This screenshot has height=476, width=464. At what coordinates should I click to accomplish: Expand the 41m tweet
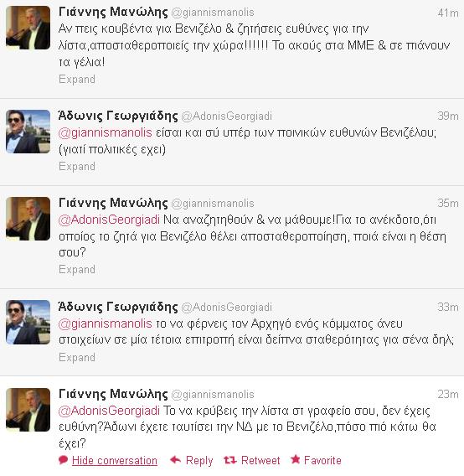click(77, 80)
